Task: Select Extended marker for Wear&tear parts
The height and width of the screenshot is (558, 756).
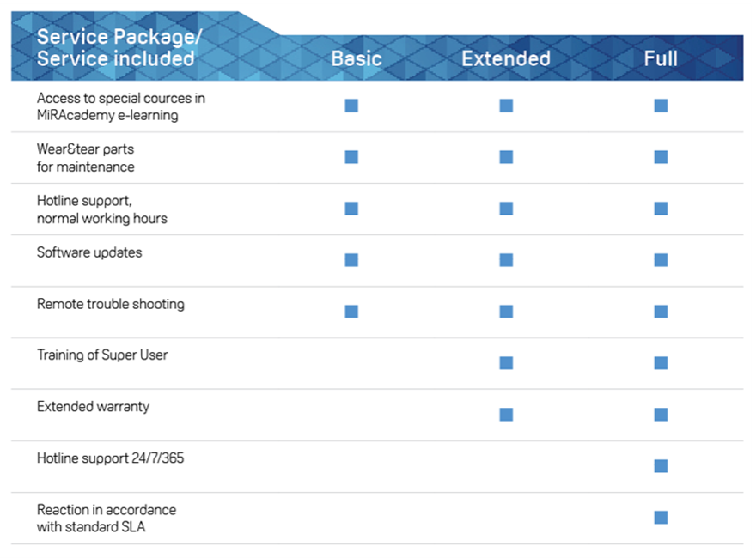Action: click(506, 157)
